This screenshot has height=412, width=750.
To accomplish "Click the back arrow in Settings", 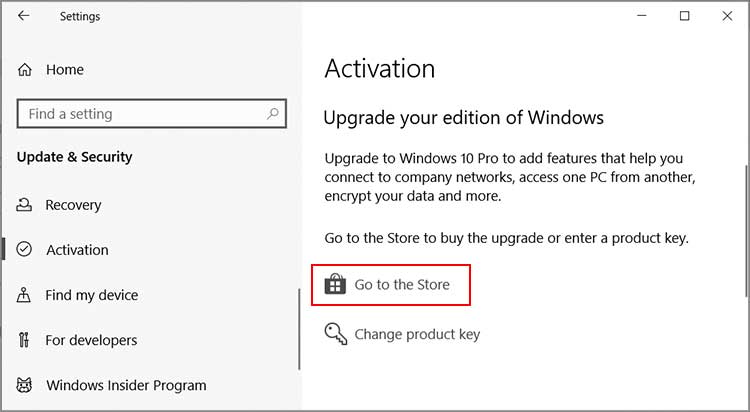I will click(x=23, y=16).
